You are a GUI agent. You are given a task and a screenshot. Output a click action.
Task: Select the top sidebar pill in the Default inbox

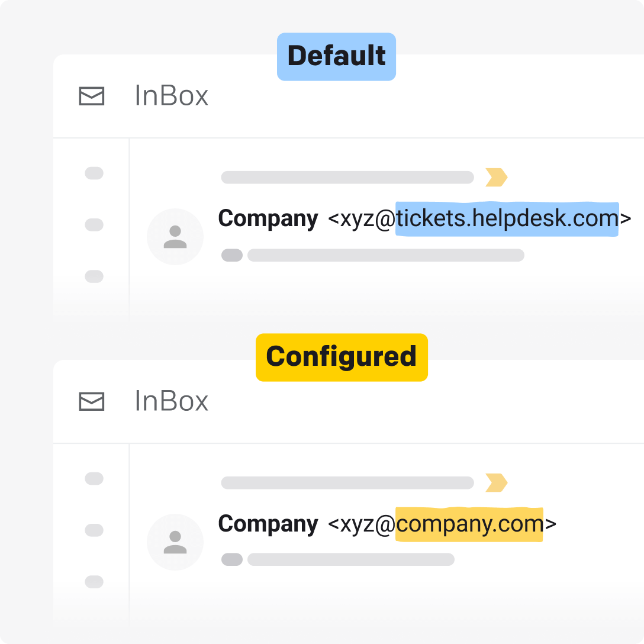click(x=94, y=173)
